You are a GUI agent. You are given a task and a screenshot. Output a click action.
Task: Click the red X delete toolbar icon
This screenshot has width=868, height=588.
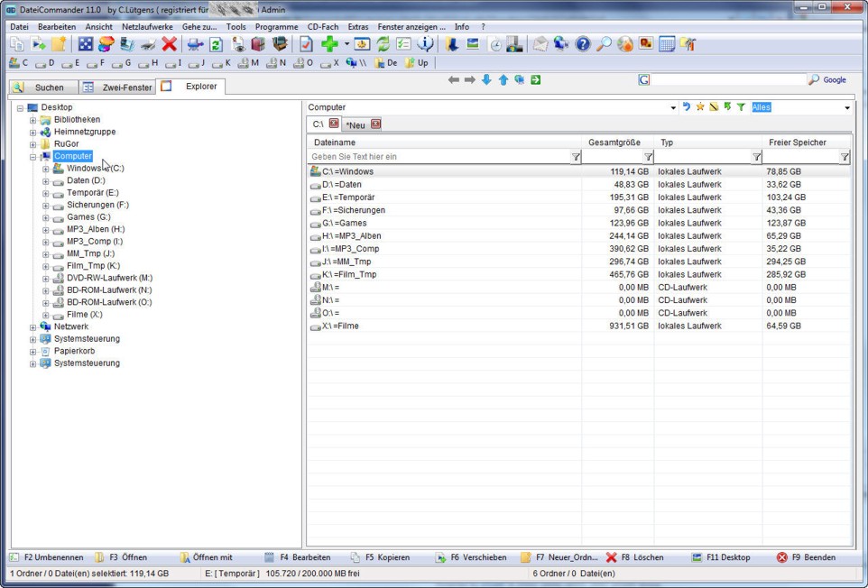click(169, 44)
